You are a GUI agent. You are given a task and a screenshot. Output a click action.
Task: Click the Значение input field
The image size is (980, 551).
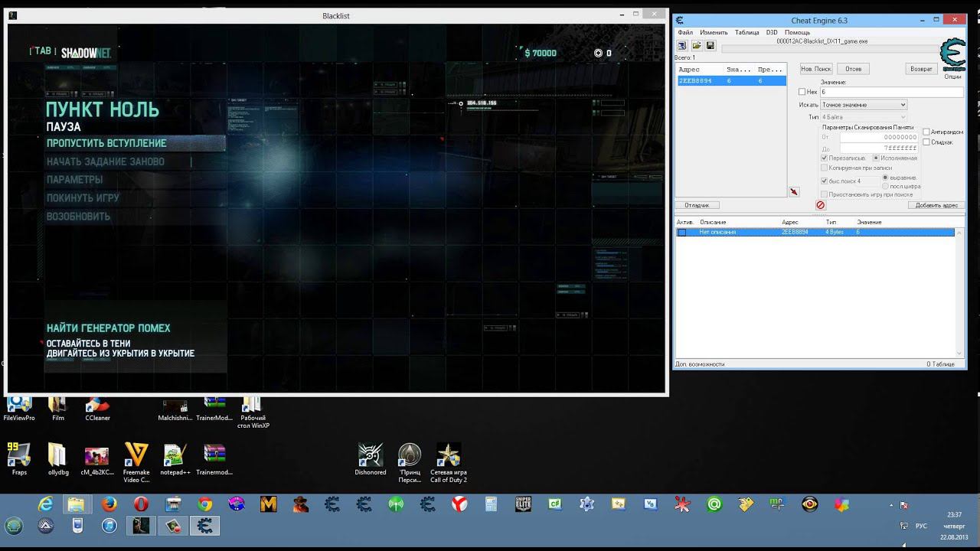[891, 92]
